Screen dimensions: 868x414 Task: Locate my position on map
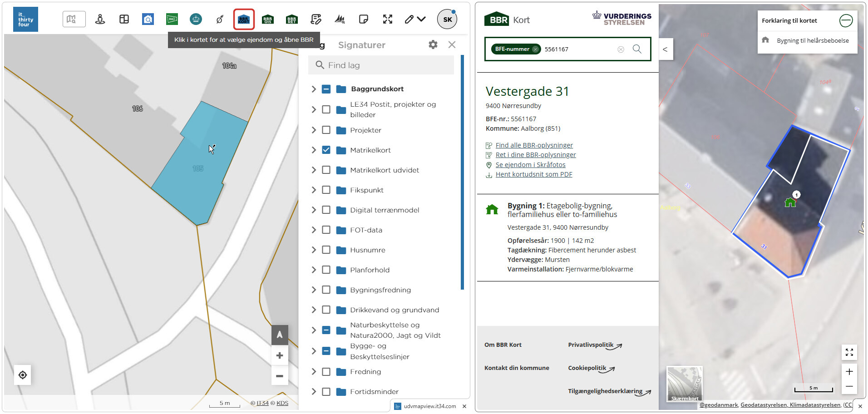pyautogui.click(x=23, y=375)
